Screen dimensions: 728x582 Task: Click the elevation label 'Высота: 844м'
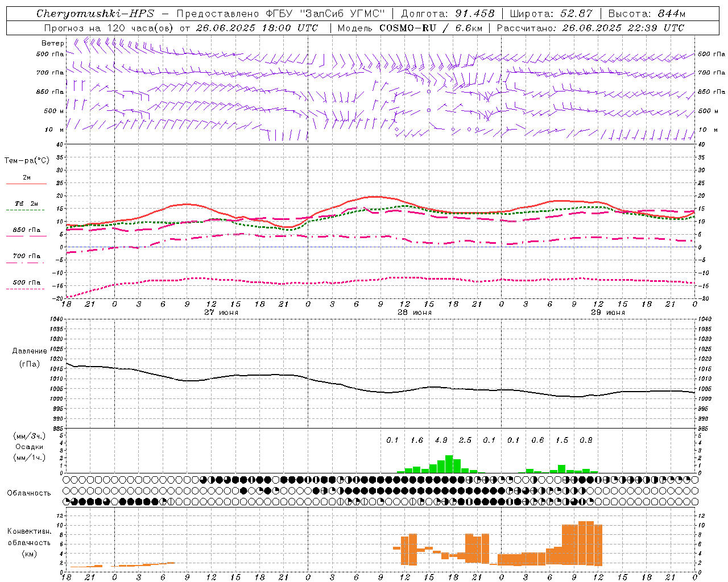pyautogui.click(x=647, y=14)
